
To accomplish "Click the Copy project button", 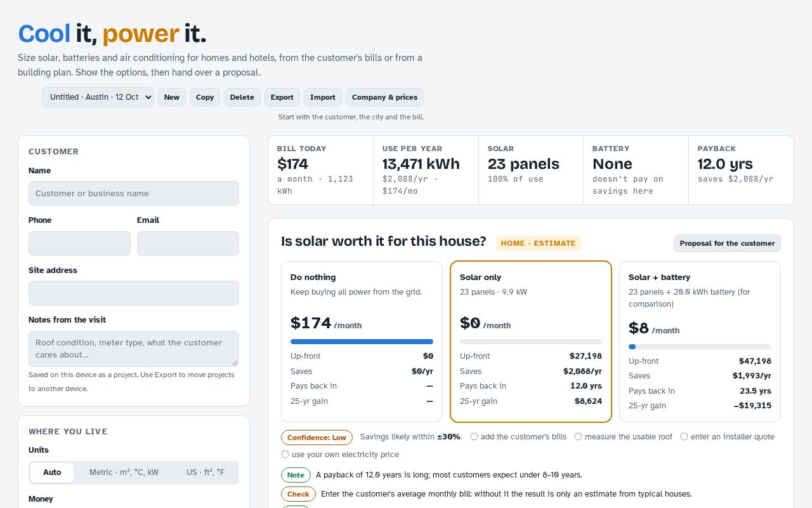I will [205, 97].
